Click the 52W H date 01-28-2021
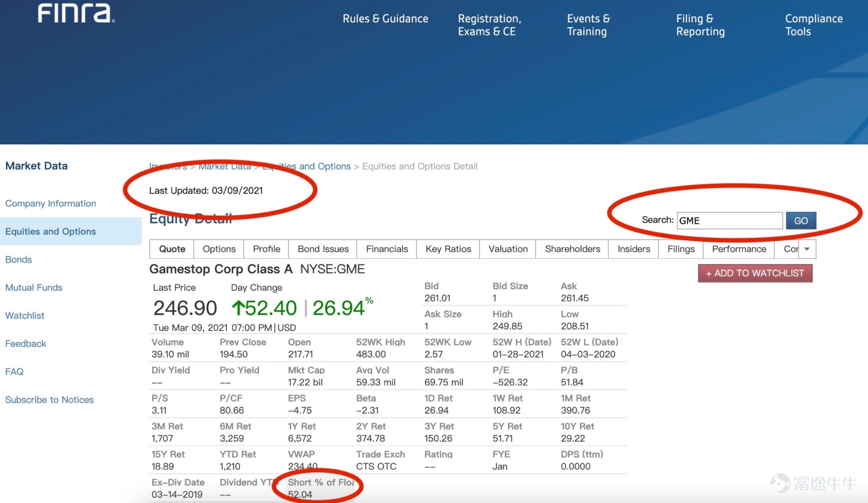This screenshot has width=868, height=503. click(518, 354)
